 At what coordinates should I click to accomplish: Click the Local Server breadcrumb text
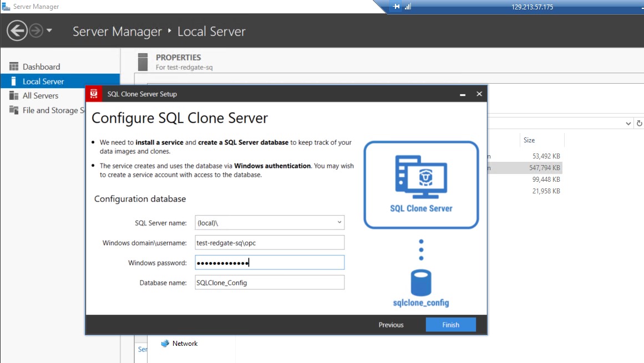pyautogui.click(x=211, y=32)
